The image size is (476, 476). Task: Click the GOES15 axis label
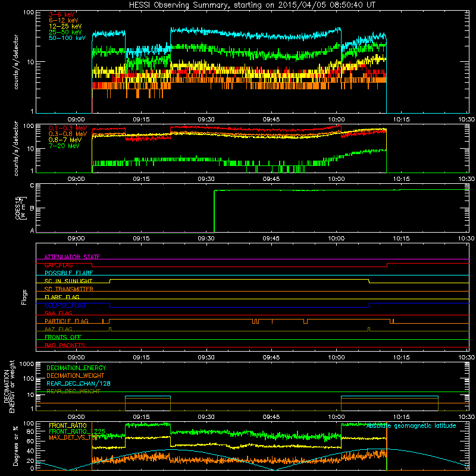[x=21, y=208]
